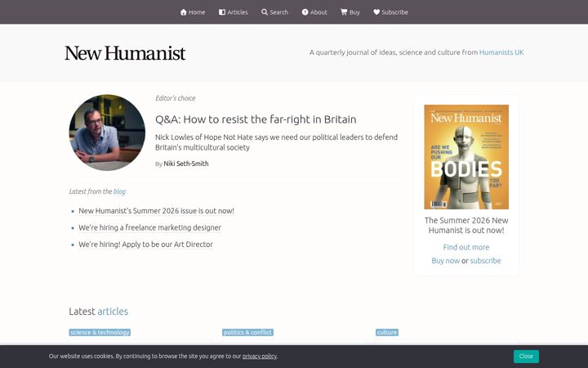Go to the Search page
Screen dimensions: 588x368
coord(275,12)
